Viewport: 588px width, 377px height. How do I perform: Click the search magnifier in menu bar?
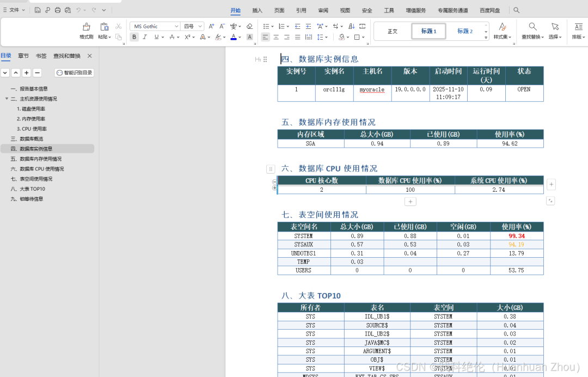point(516,10)
